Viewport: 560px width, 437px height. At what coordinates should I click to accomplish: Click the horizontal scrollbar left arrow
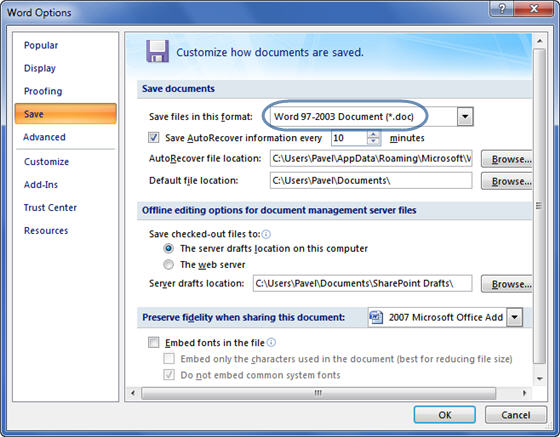tap(133, 393)
